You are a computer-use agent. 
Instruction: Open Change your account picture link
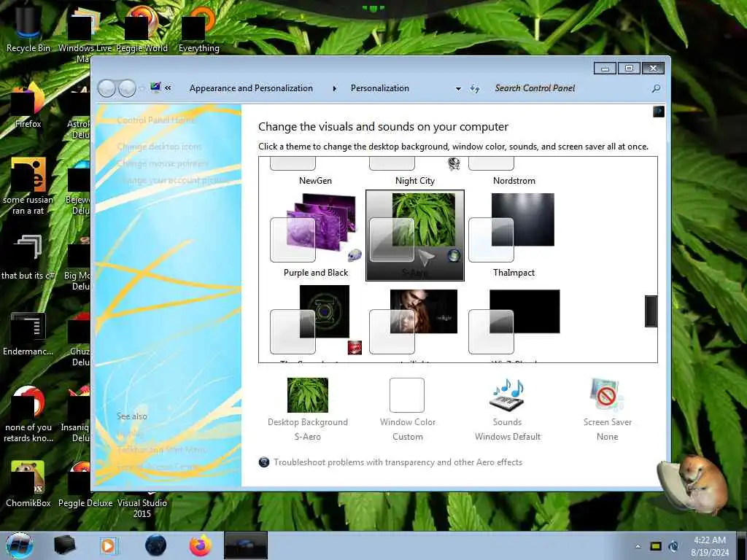pos(172,181)
